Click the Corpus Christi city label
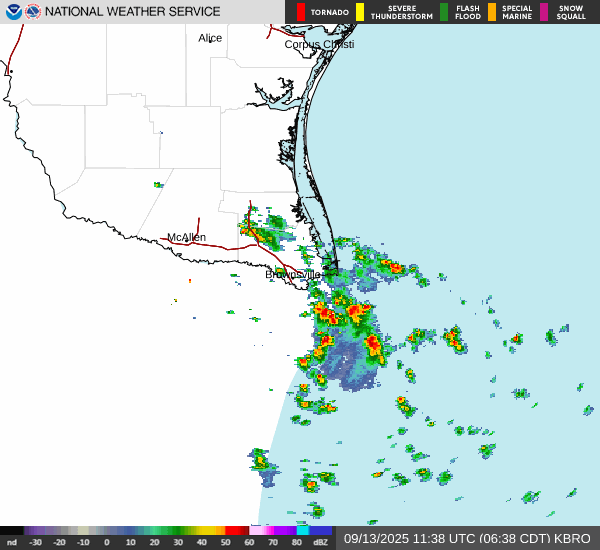Screen dimensions: 600x550 click(319, 44)
